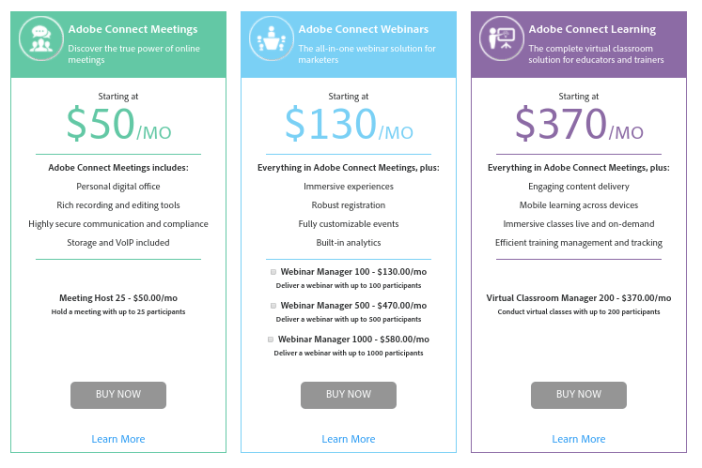Click the Adobe Connect Webinars header title
The width and height of the screenshot is (702, 468).
click(361, 30)
